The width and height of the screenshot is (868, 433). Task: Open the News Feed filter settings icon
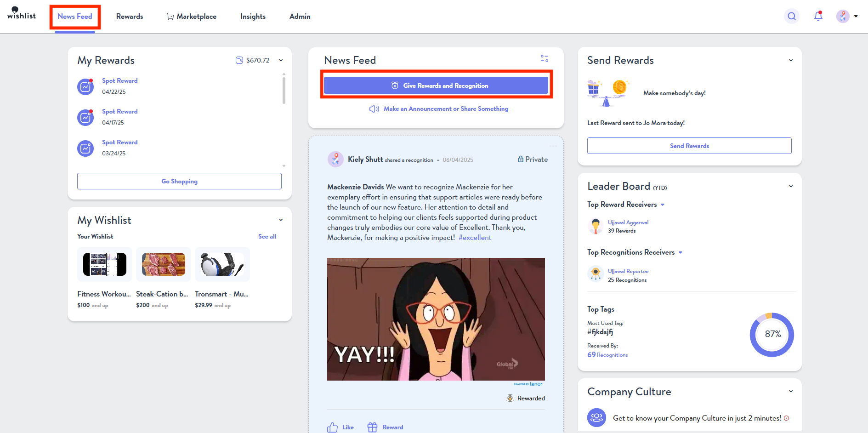point(545,58)
